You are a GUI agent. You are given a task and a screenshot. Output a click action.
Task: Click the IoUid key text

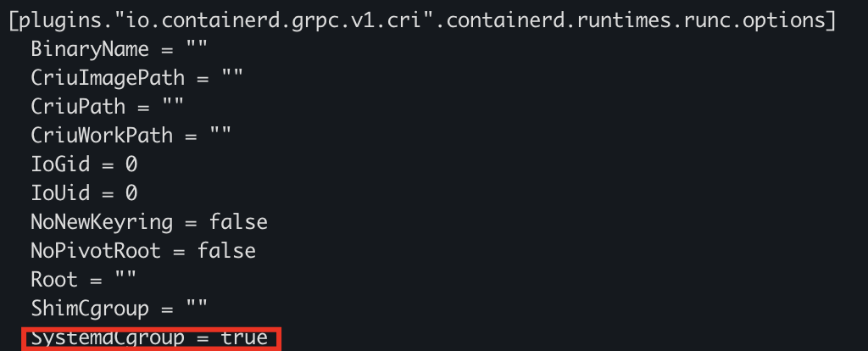[x=60, y=193]
